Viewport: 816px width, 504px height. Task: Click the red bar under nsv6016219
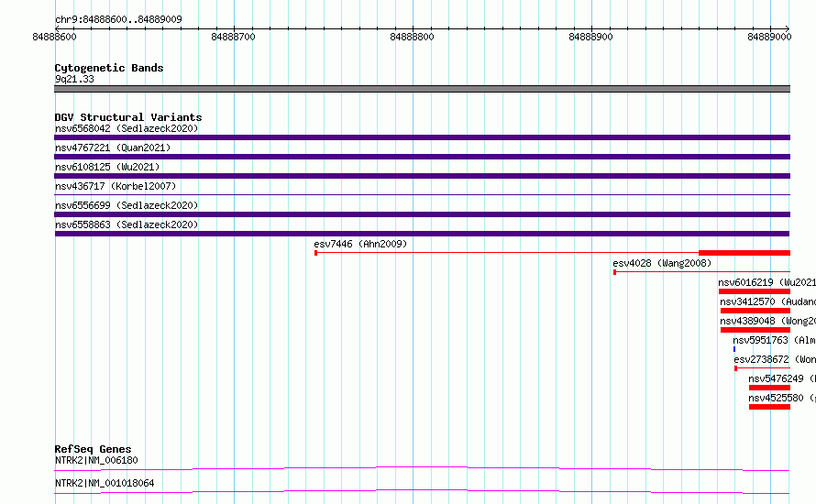(x=755, y=291)
